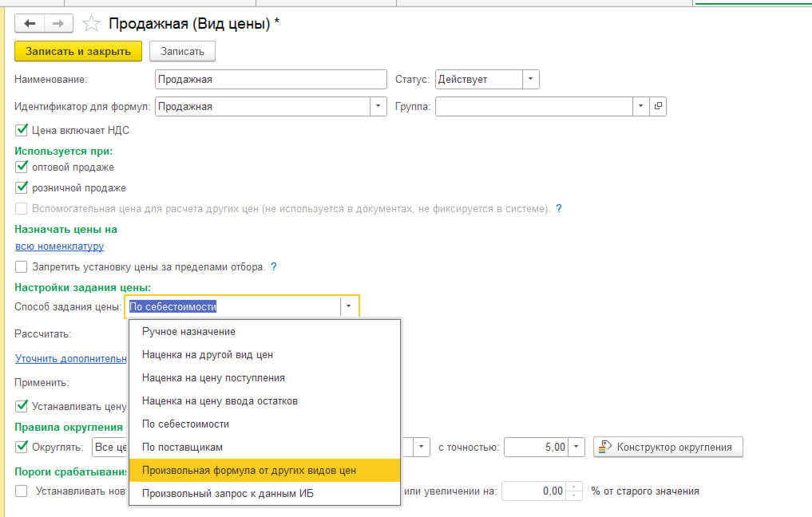Open the Группа selection form icon
The height and width of the screenshot is (517, 812).
(658, 106)
